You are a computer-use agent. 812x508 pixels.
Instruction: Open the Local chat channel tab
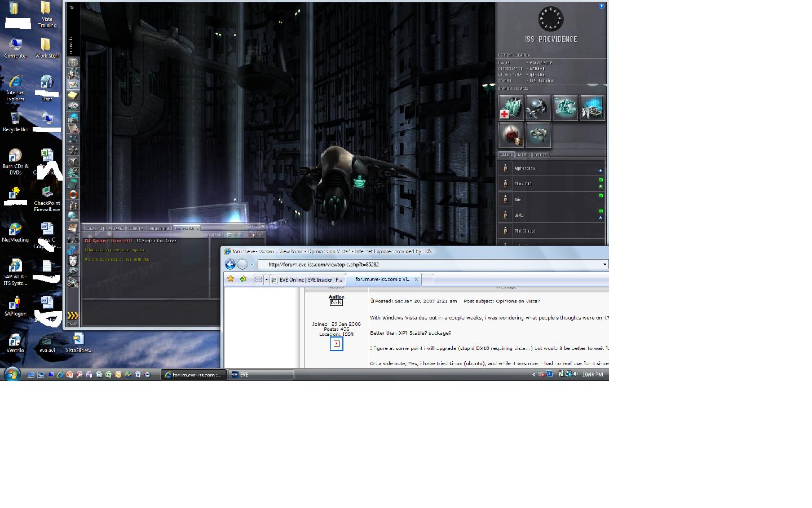click(x=94, y=228)
